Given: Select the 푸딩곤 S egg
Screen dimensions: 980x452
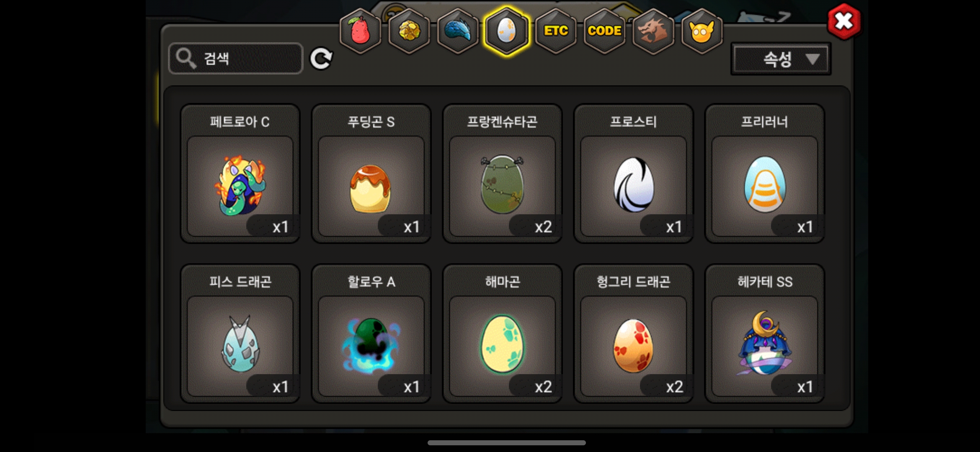Looking at the screenshot, I should pos(371,174).
